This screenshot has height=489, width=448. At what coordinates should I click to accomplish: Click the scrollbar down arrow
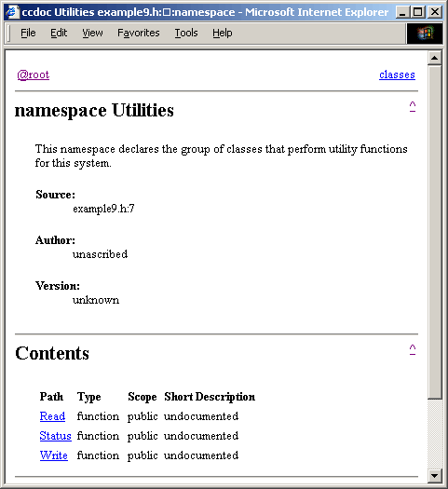click(434, 476)
